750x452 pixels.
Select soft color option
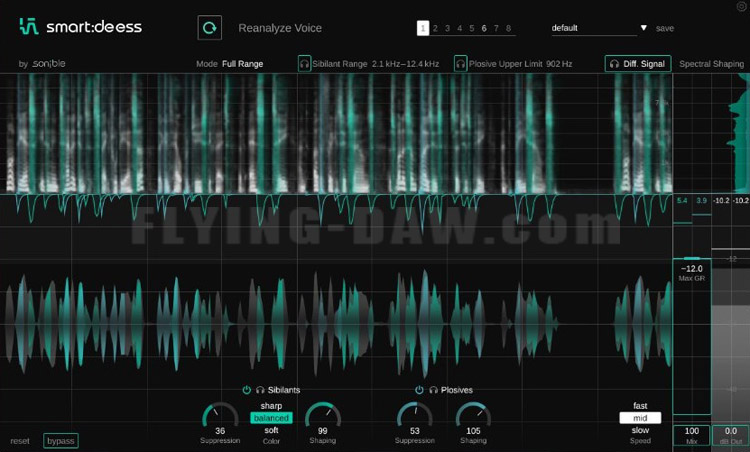point(271,430)
